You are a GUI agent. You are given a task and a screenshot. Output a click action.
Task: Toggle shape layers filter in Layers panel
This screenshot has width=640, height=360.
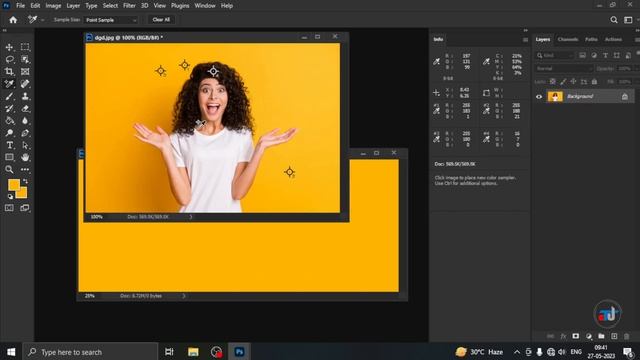tap(617, 55)
